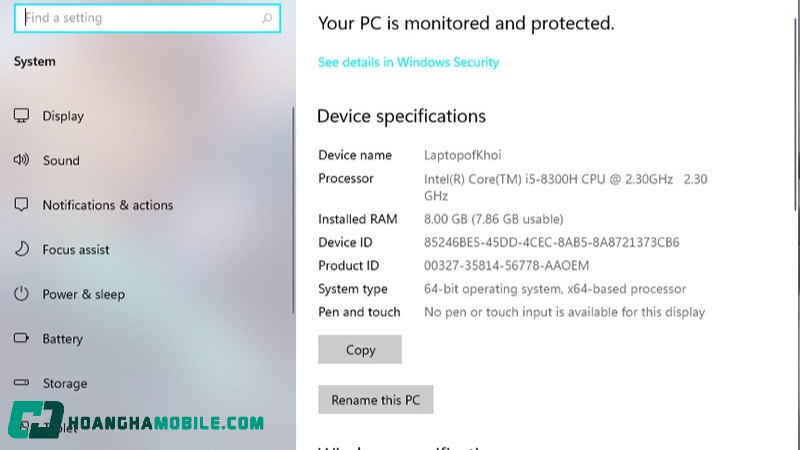Viewport: 800px width, 450px height.
Task: Open Power & sleep settings
Action: (x=83, y=294)
